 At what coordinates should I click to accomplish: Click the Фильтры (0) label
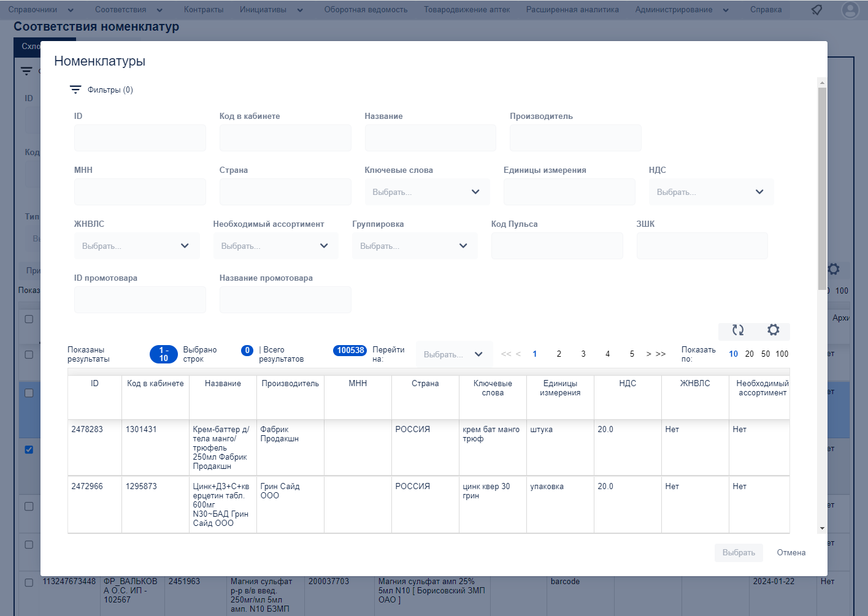click(110, 89)
